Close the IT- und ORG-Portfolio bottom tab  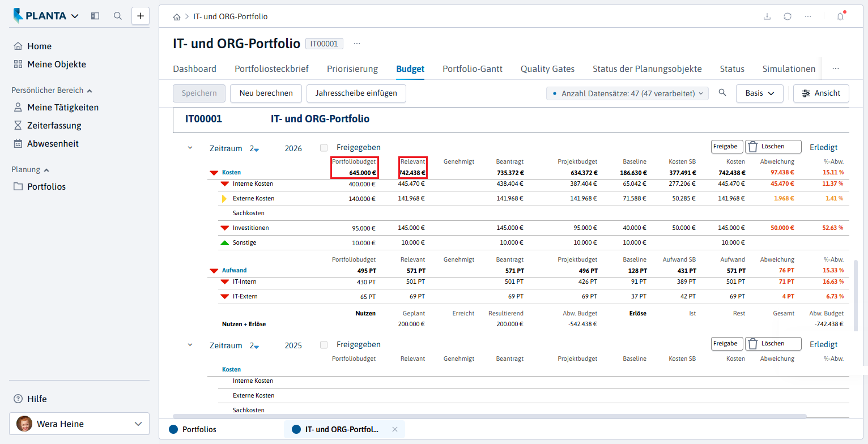pos(395,429)
